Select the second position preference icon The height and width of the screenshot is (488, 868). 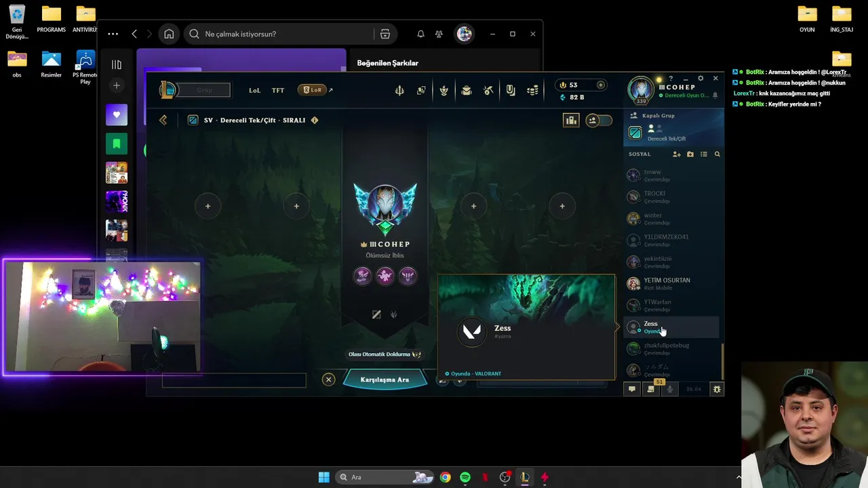click(393, 314)
